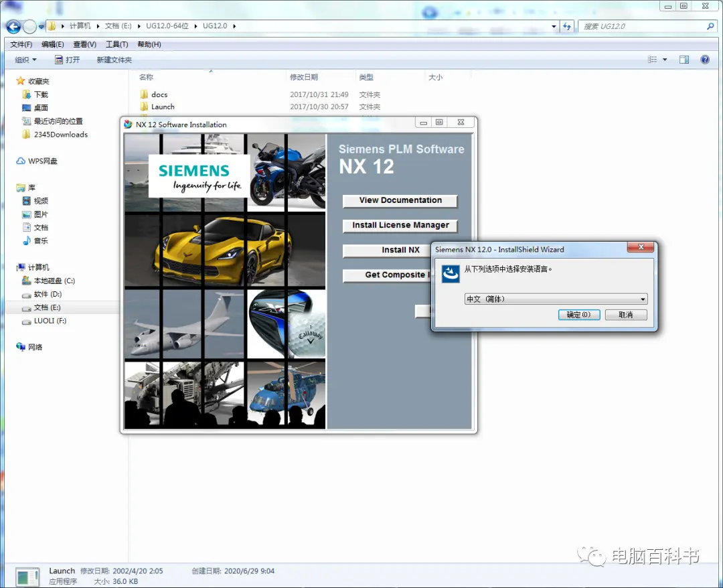The height and width of the screenshot is (588, 723).
Task: Open the 帮助(H) menu
Action: [149, 44]
